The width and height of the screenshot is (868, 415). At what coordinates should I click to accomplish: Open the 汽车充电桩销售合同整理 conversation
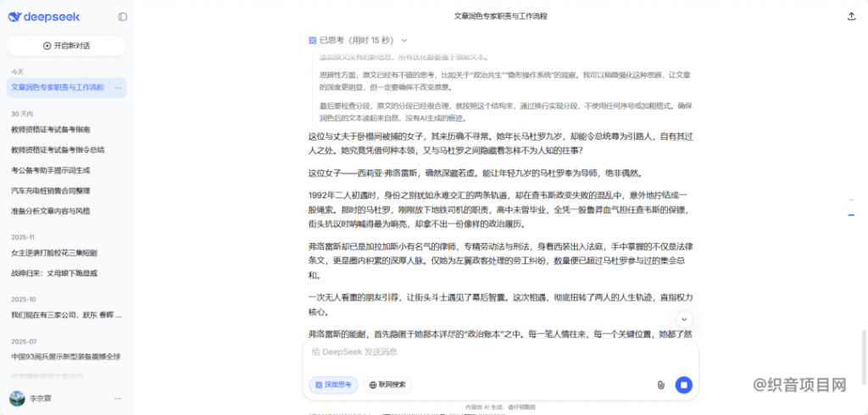pyautogui.click(x=66, y=191)
